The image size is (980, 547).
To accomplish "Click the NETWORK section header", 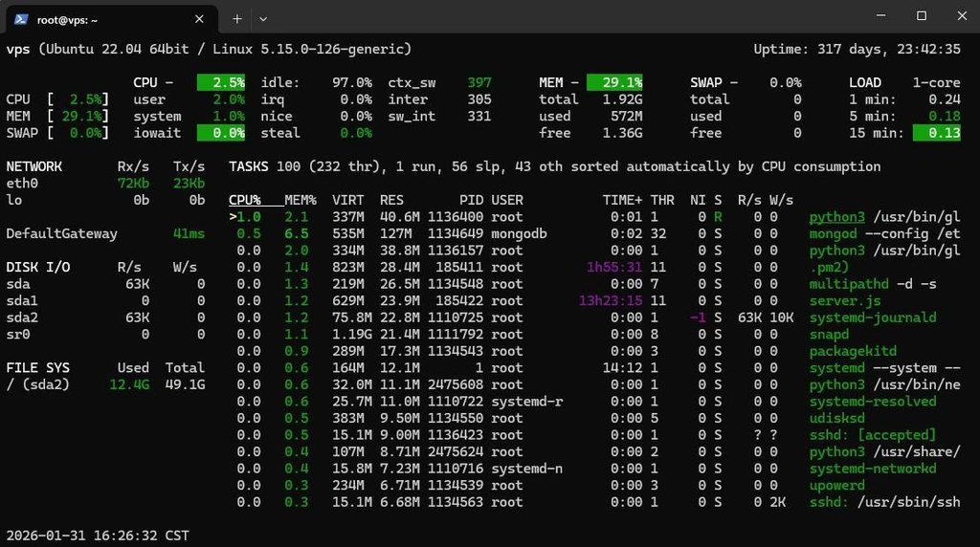I will click(x=33, y=166).
